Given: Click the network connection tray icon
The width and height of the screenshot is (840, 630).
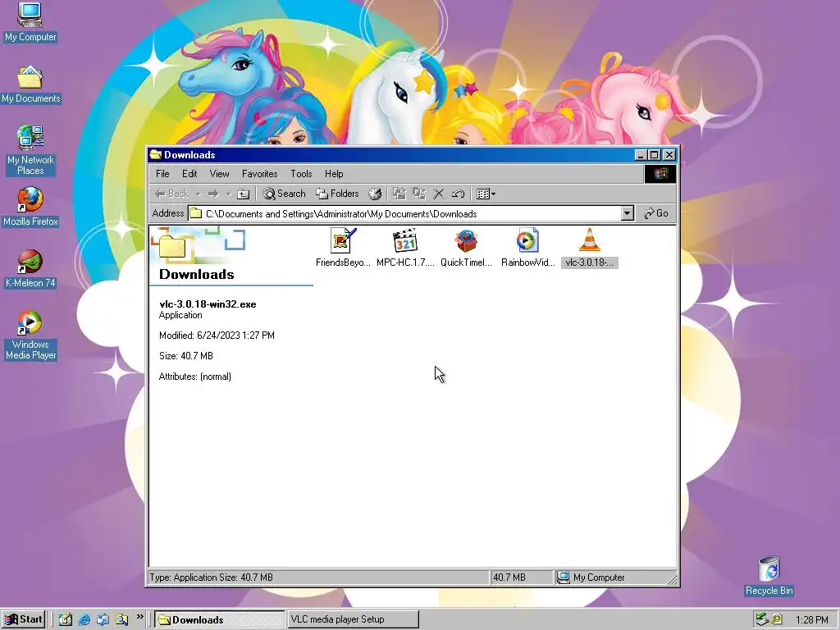Looking at the screenshot, I should pos(762,620).
